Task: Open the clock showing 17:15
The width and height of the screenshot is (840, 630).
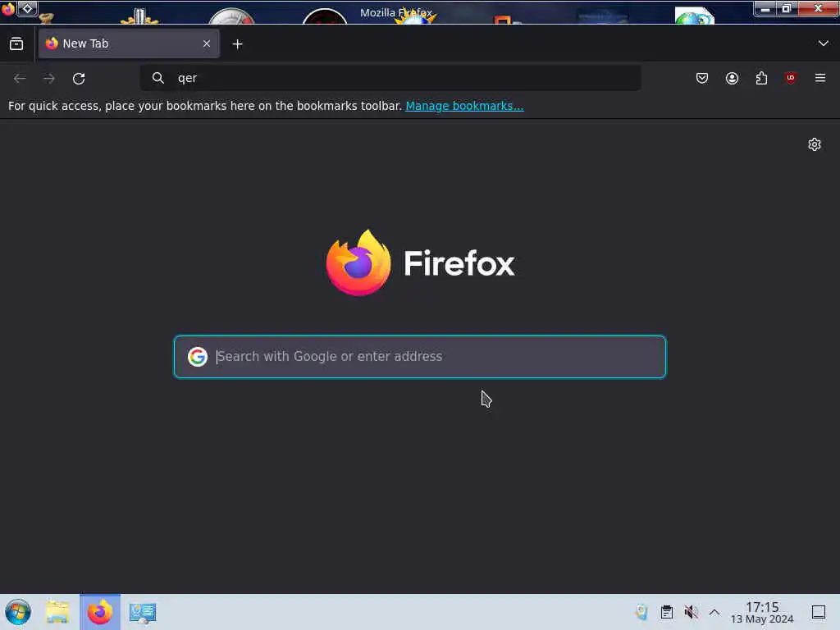Action: point(762,612)
